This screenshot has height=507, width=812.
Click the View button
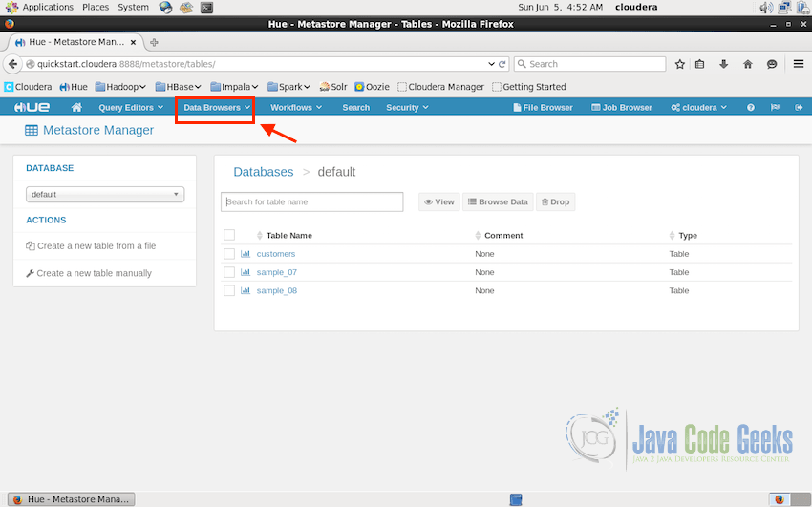[x=439, y=201]
